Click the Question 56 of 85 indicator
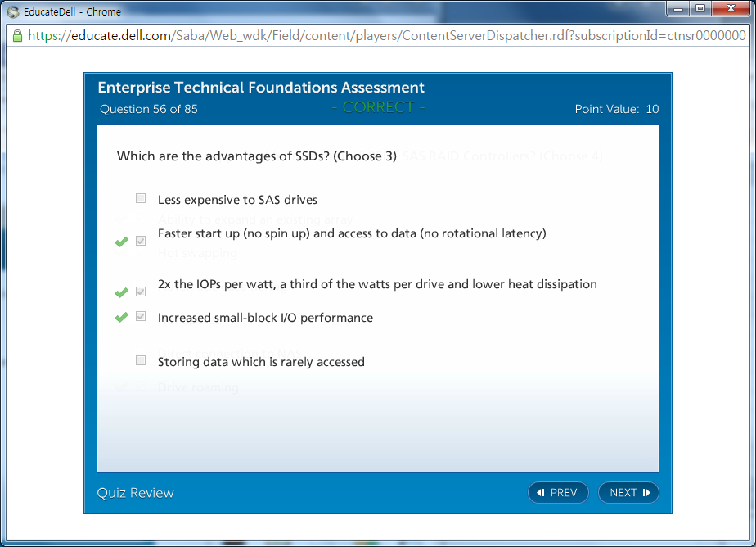 pyautogui.click(x=149, y=109)
